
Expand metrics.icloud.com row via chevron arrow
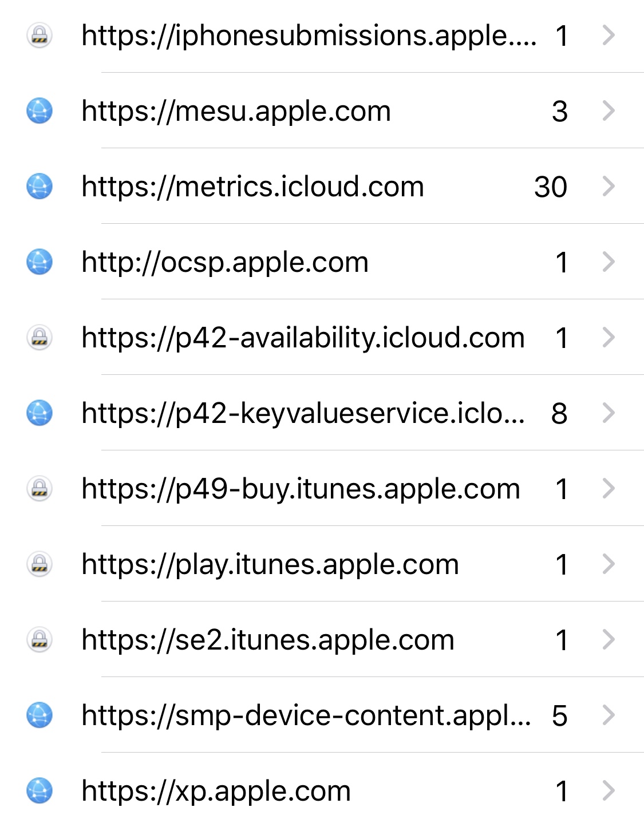click(609, 187)
